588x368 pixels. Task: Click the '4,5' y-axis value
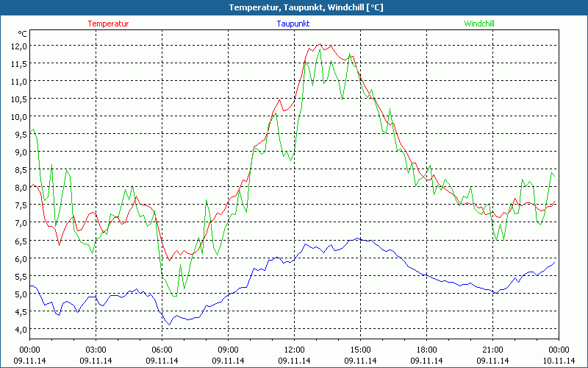22,311
